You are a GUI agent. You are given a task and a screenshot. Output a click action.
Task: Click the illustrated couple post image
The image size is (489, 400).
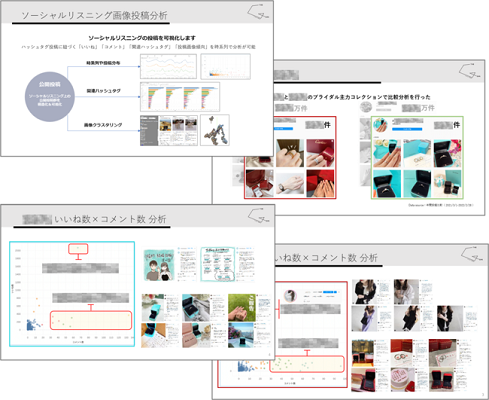click(159, 265)
